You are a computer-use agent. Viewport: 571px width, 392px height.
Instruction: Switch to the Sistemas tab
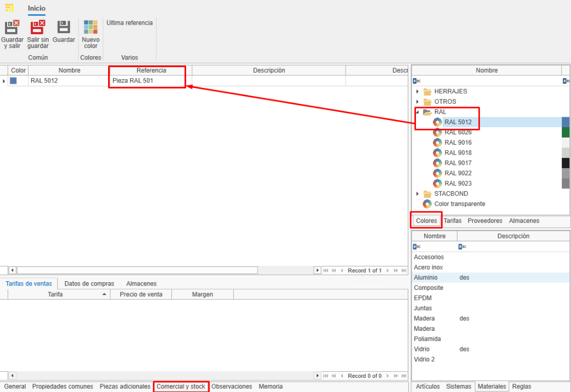pyautogui.click(x=459, y=387)
